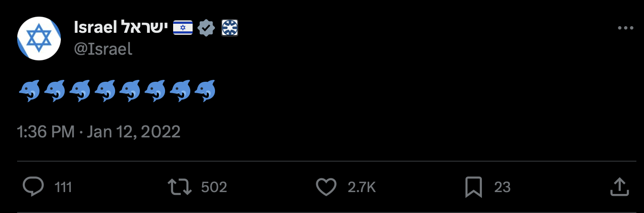Open the Israel profile avatar
The height and width of the screenshot is (213, 644).
tap(39, 39)
